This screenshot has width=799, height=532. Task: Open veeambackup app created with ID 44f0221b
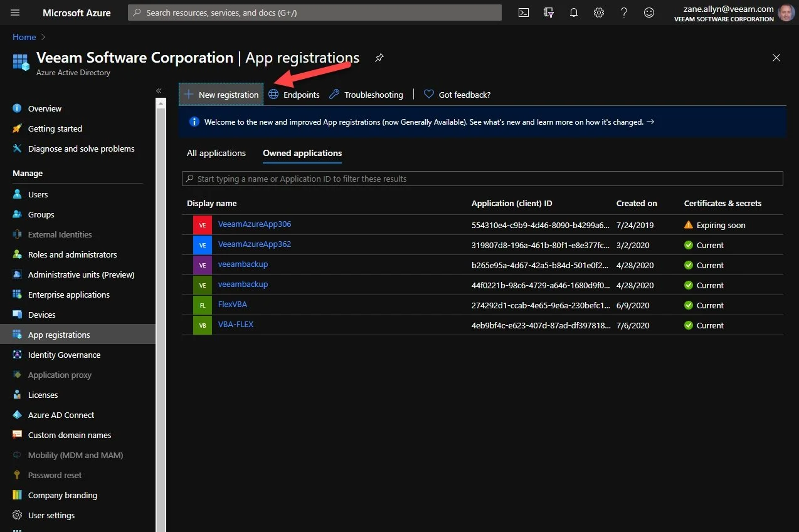pos(243,284)
